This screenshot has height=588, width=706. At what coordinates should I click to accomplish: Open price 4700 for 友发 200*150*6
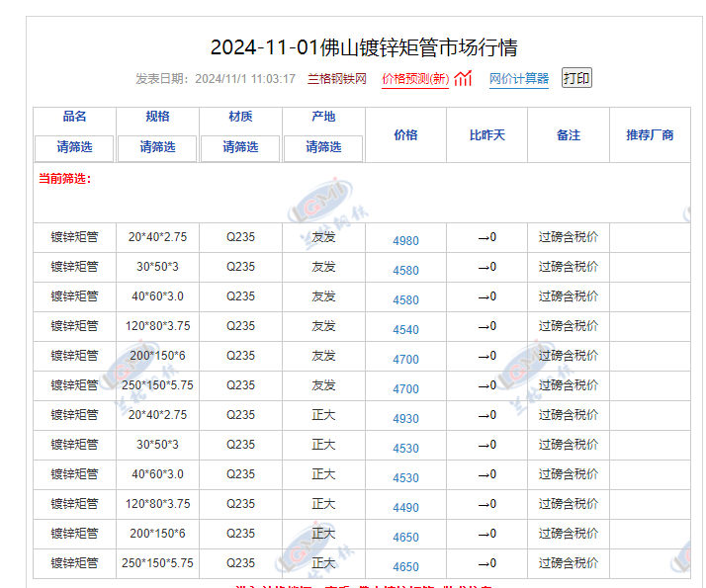tap(405, 360)
